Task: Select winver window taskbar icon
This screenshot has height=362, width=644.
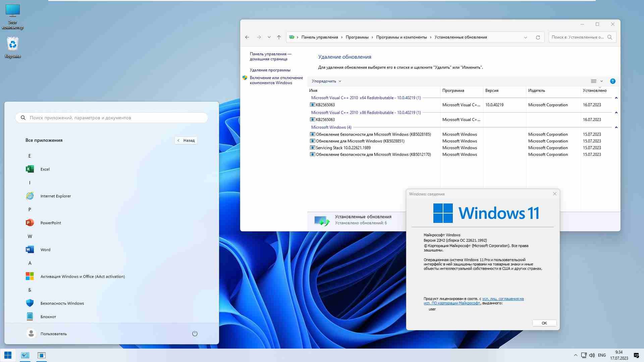Action: (x=42, y=355)
